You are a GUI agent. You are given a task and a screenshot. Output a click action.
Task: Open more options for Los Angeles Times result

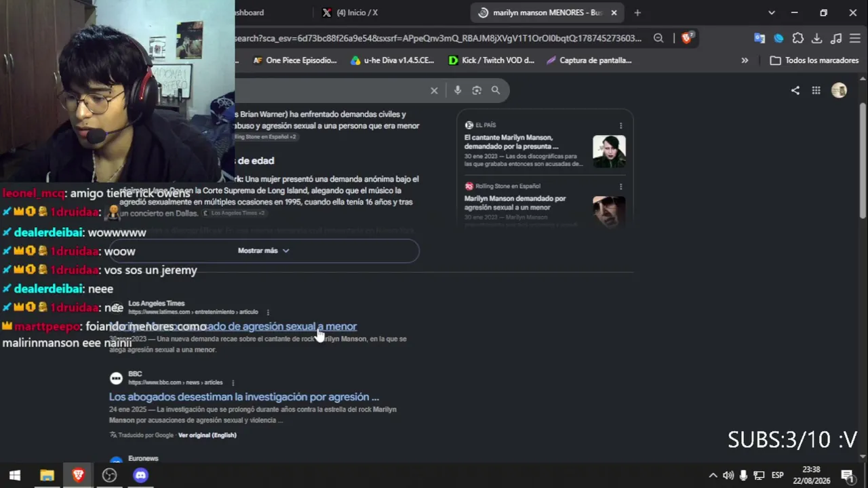click(268, 312)
